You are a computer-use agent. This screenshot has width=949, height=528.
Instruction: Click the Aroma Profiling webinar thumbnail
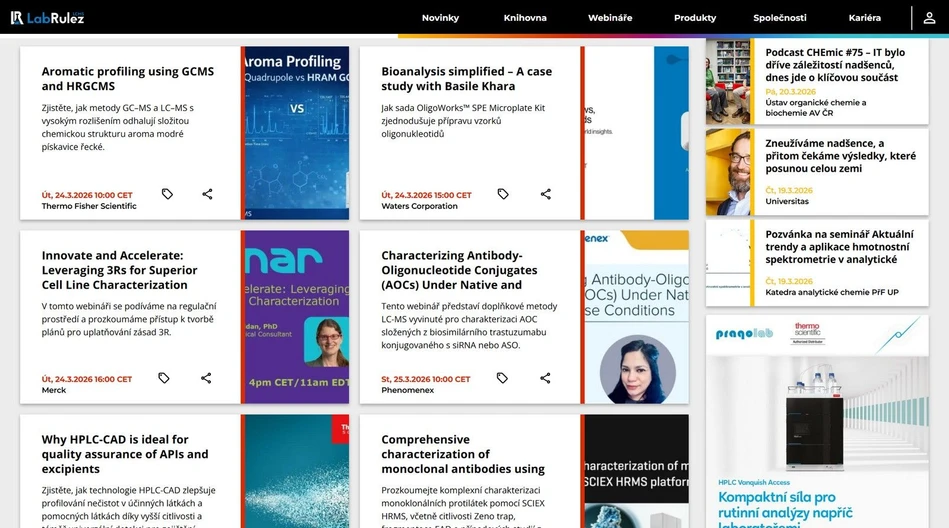(x=296, y=132)
